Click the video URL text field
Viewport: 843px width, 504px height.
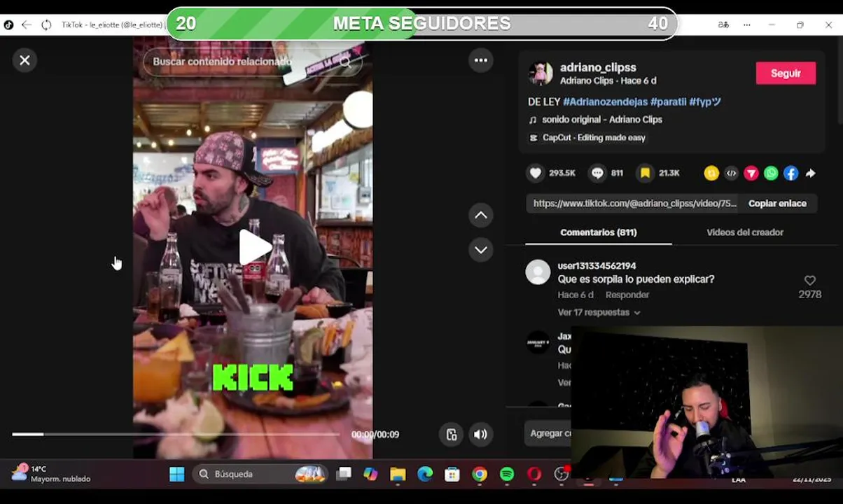(633, 204)
